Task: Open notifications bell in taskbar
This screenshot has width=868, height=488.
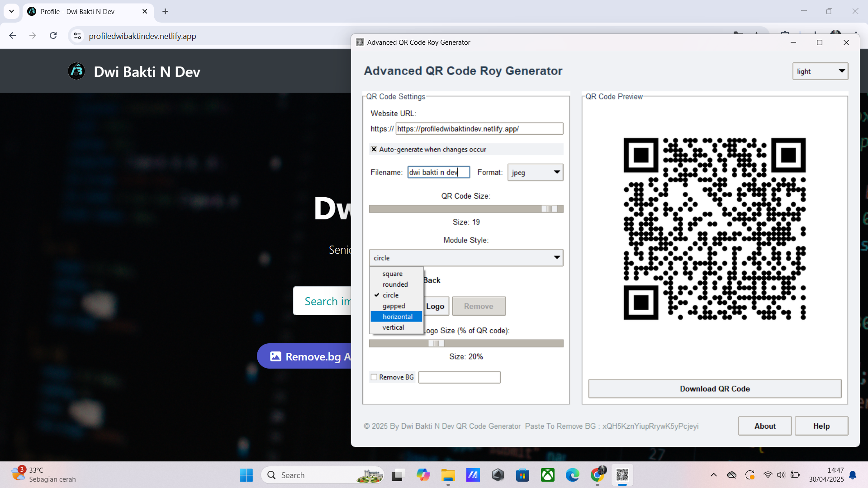Action: point(853,475)
